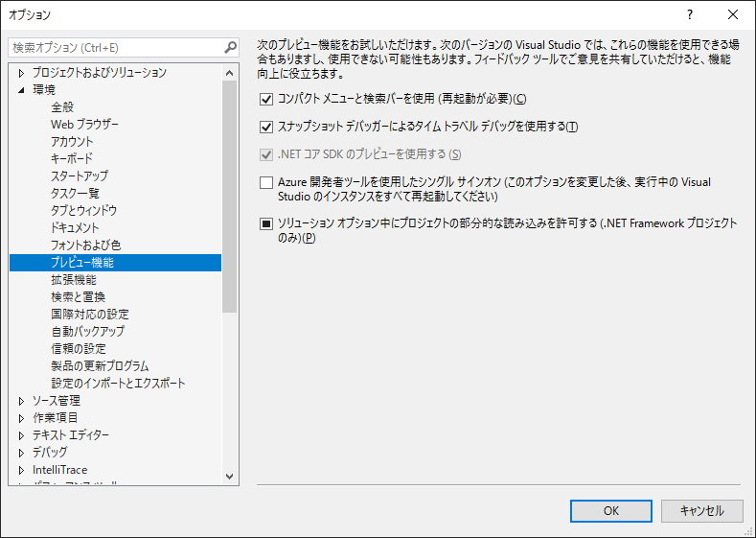Image resolution: width=756 pixels, height=538 pixels.
Task: Select Web ブラウザー settings
Action: pos(84,125)
